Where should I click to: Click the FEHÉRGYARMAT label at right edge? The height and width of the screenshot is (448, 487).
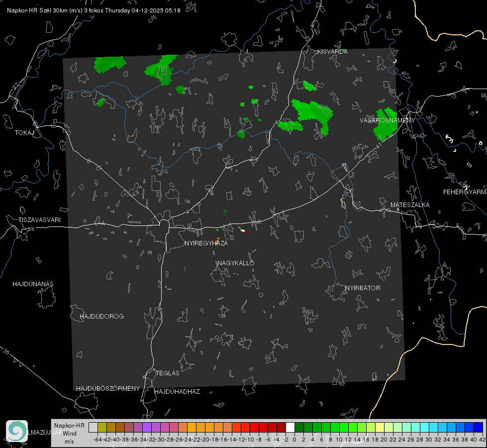pos(465,192)
